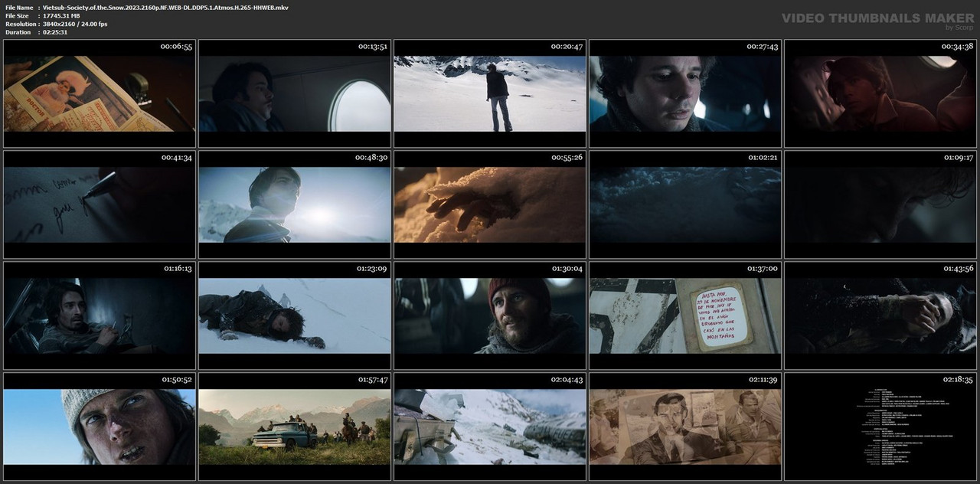980x484 pixels.
Task: Select the thumbnail at 00:34:38
Action: pyautogui.click(x=880, y=93)
